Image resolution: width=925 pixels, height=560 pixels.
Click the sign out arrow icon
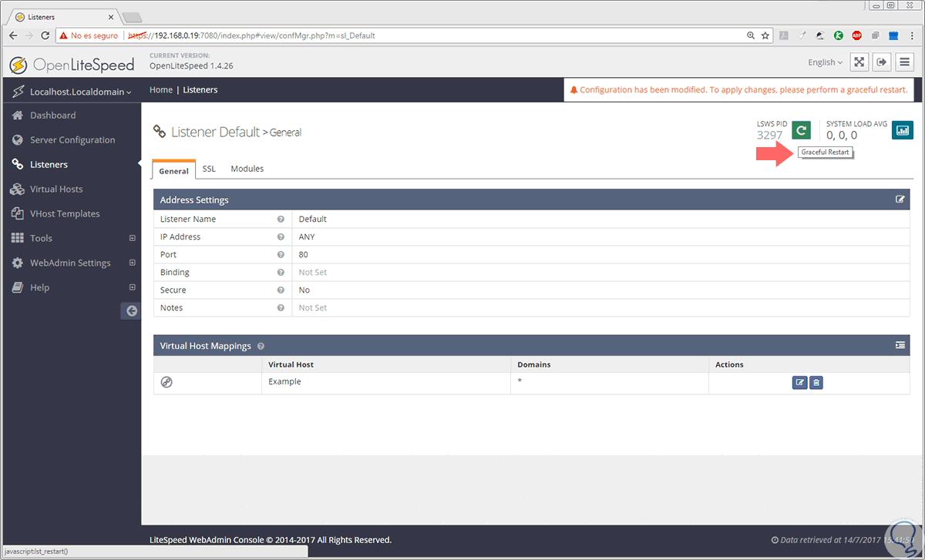tap(883, 62)
